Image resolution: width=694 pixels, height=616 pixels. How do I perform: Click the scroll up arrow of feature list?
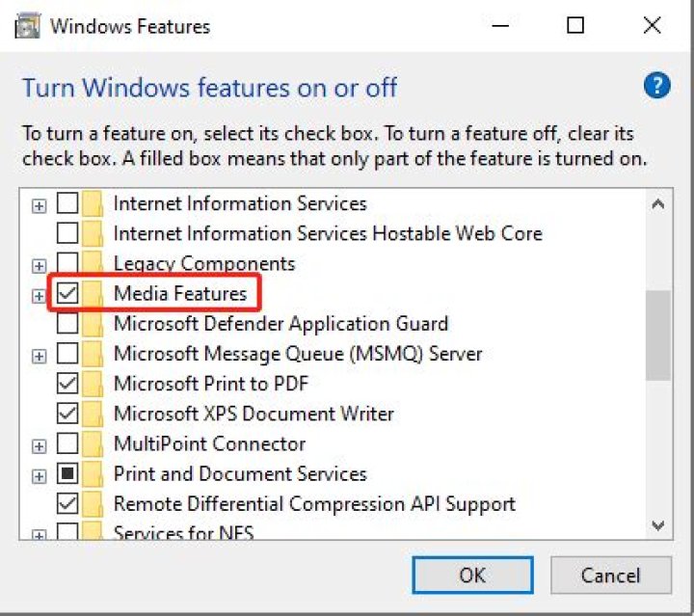point(658,204)
